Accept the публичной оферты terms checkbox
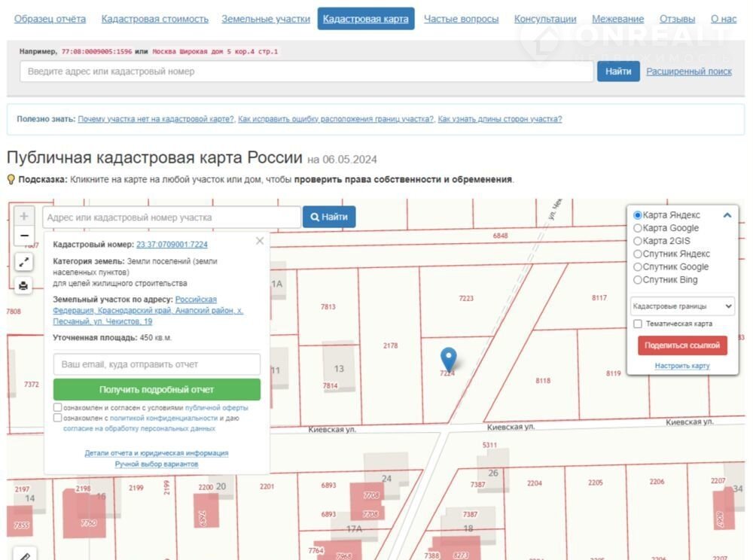The height and width of the screenshot is (560, 753). [58, 407]
